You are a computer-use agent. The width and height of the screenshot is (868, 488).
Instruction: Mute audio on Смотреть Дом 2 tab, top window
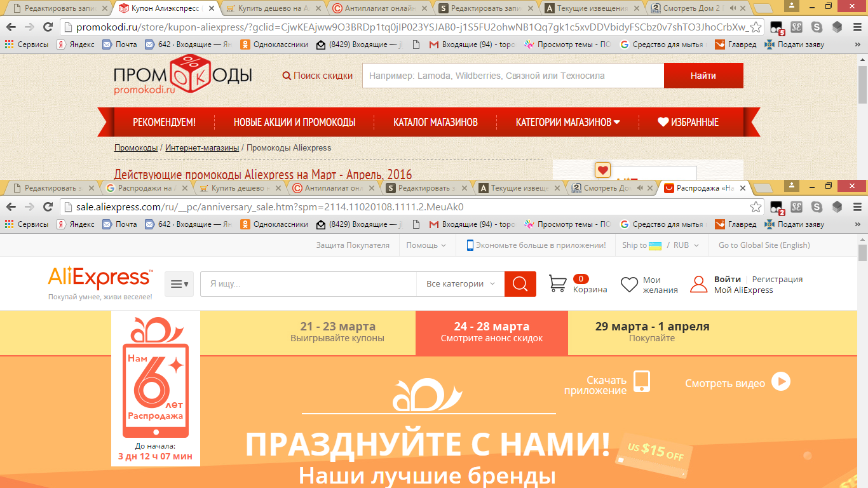tap(733, 9)
